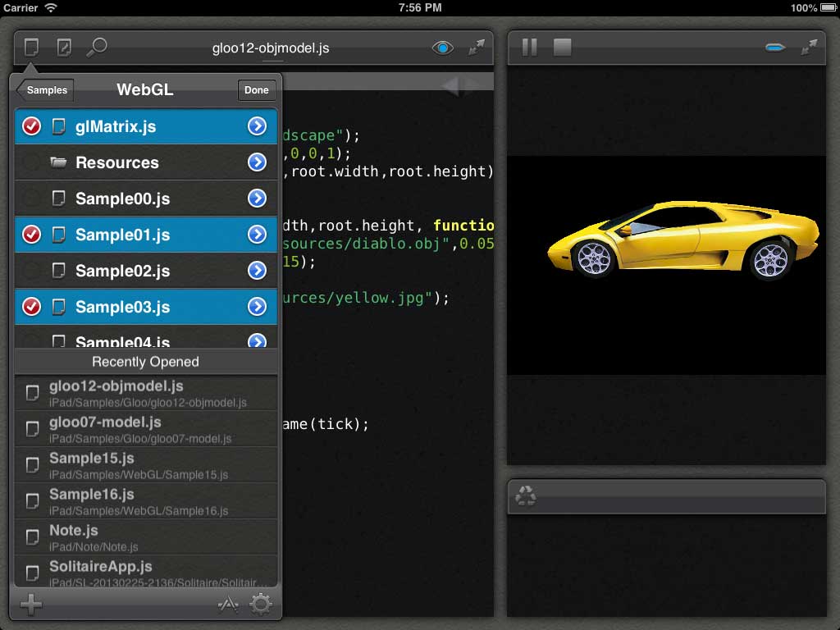
Task: Toggle the eye preview icon
Action: pyautogui.click(x=442, y=48)
